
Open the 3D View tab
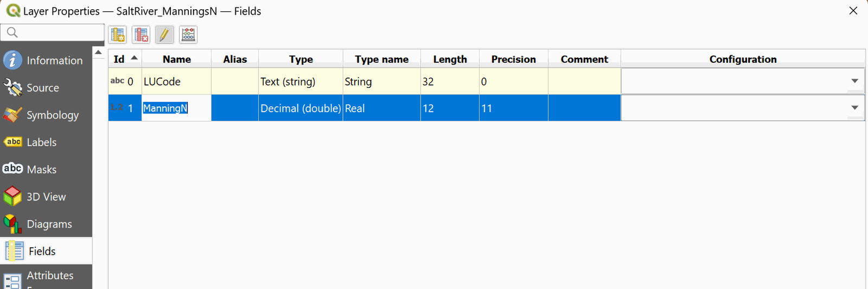[46, 197]
